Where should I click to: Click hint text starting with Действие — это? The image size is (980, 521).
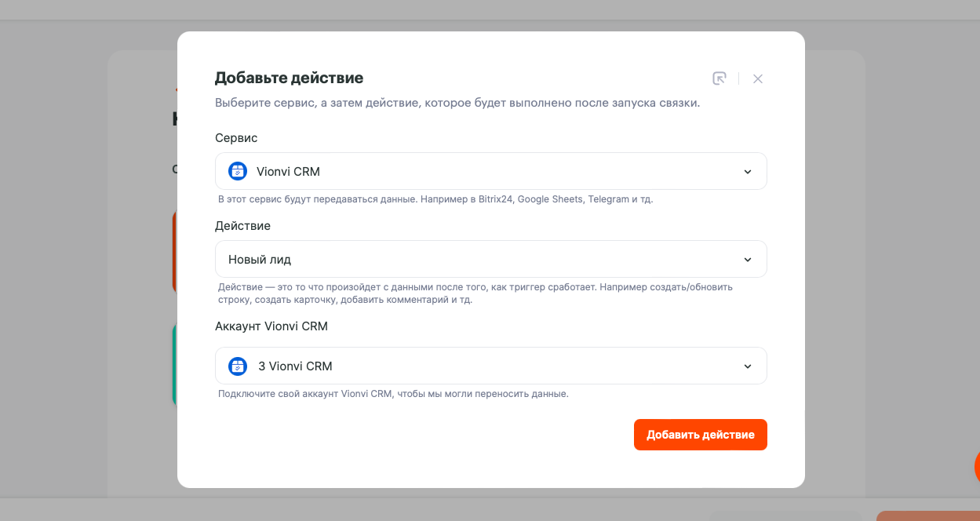pyautogui.click(x=475, y=293)
